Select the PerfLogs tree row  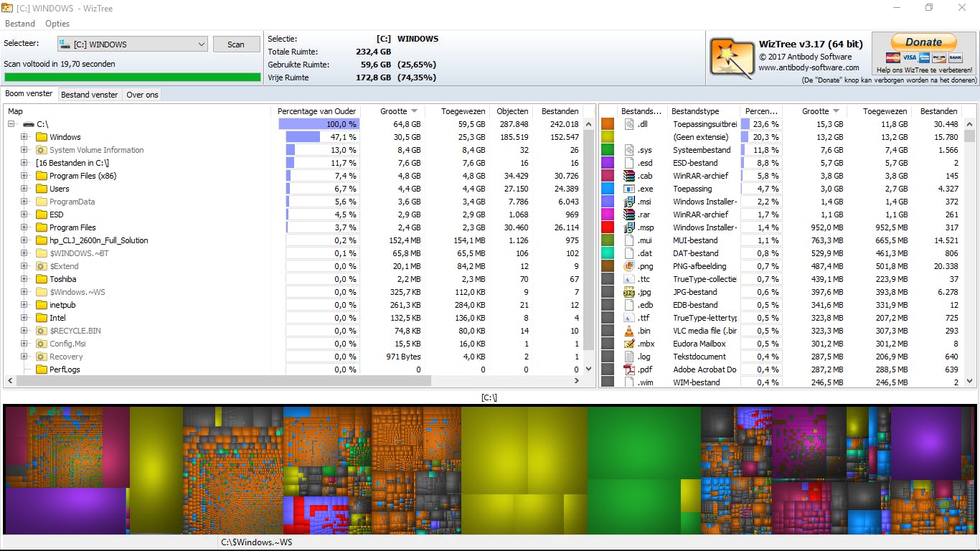click(65, 369)
